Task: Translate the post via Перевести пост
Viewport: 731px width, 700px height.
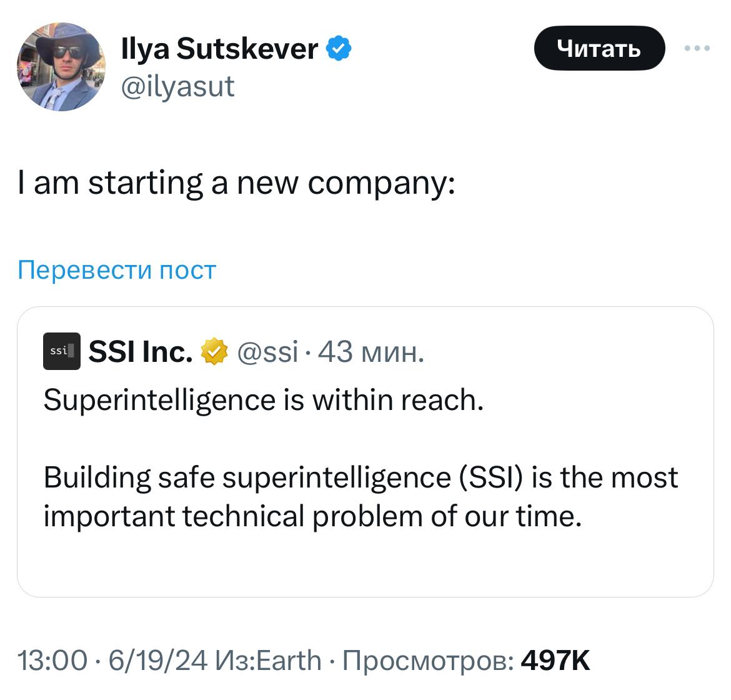Action: coord(117,270)
